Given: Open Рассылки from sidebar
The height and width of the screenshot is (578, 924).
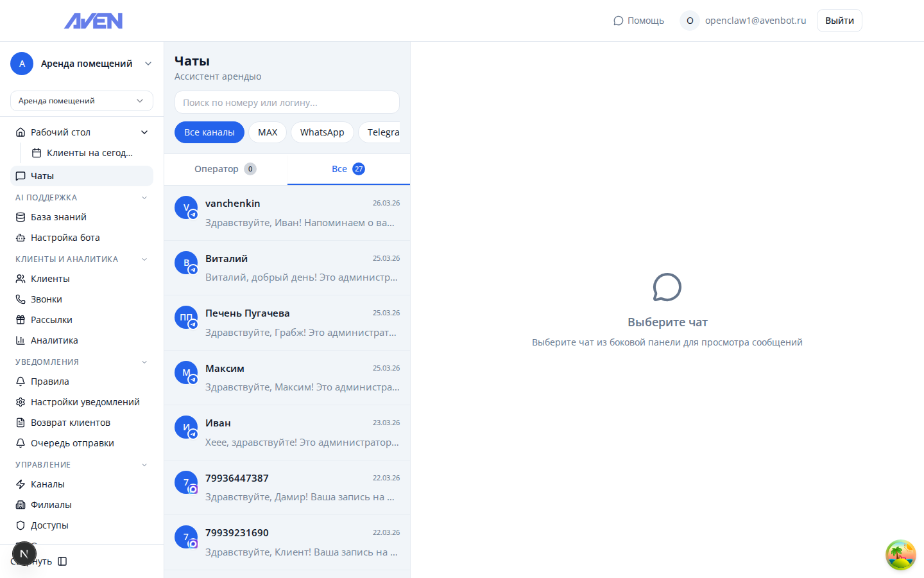Looking at the screenshot, I should [x=51, y=320].
